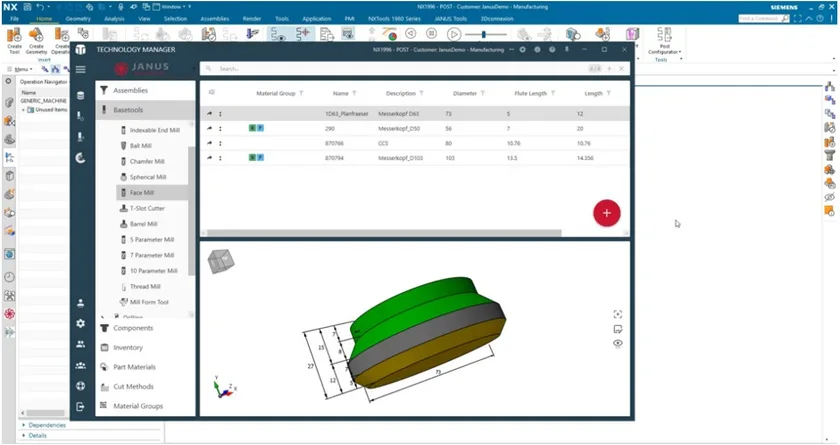Click the NX fullscreen icon near command finder
The image size is (840, 445).
click(x=798, y=18)
